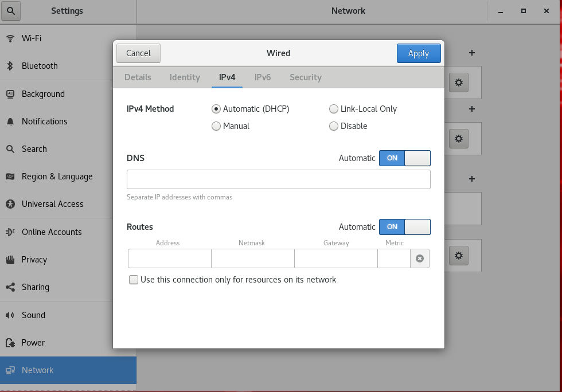Click the Power battery icon
Viewport: 562px width, 392px height.
pyautogui.click(x=10, y=343)
